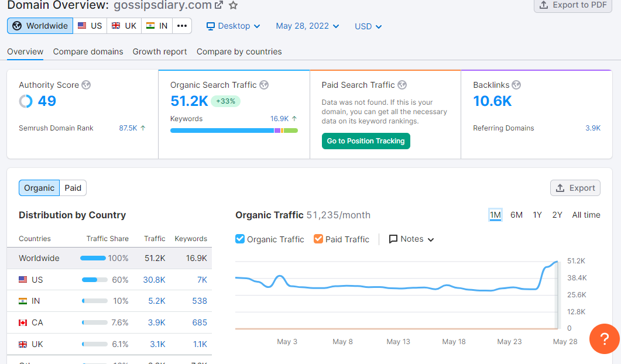621x364 pixels.
Task: Open Referring Domains 3.9K link
Action: coord(593,128)
